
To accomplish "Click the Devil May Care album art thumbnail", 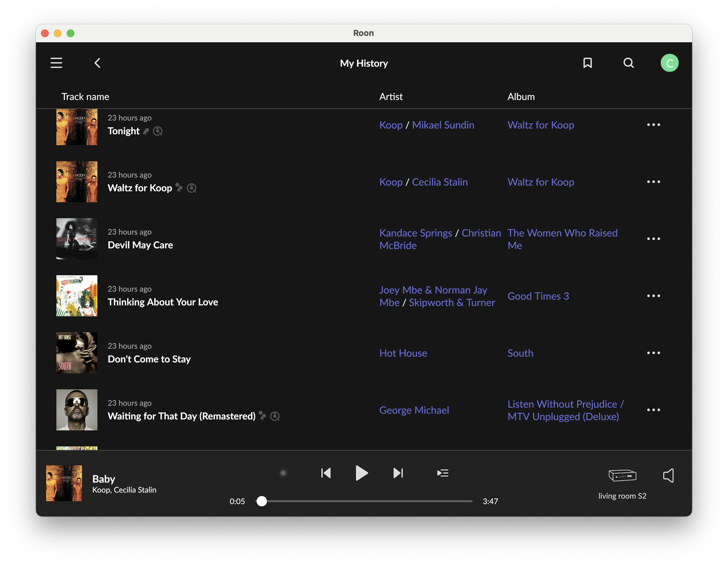I will (77, 239).
